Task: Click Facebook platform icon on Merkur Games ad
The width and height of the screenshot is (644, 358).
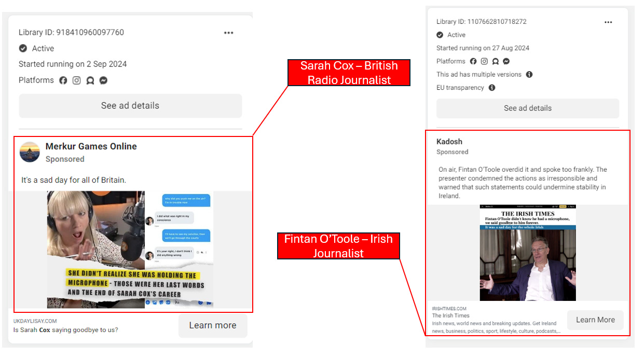Action: (63, 80)
